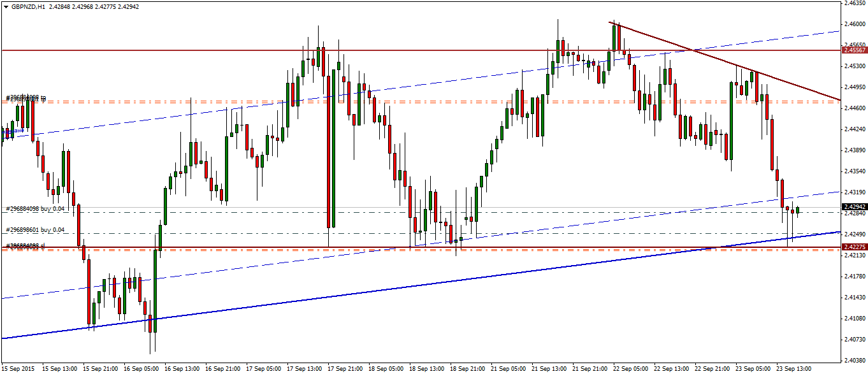Click the current price label 2.42942
The image size is (868, 374).
pyautogui.click(x=854, y=207)
